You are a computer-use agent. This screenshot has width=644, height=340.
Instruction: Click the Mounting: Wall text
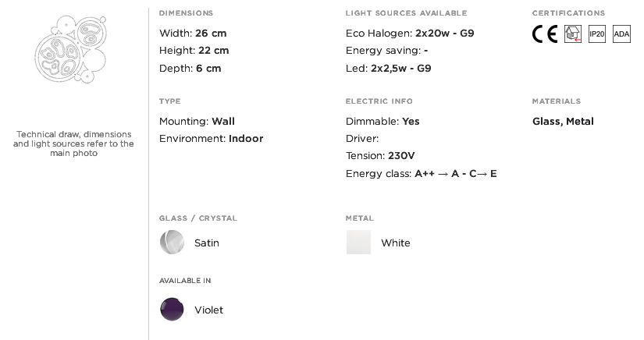[x=197, y=122]
